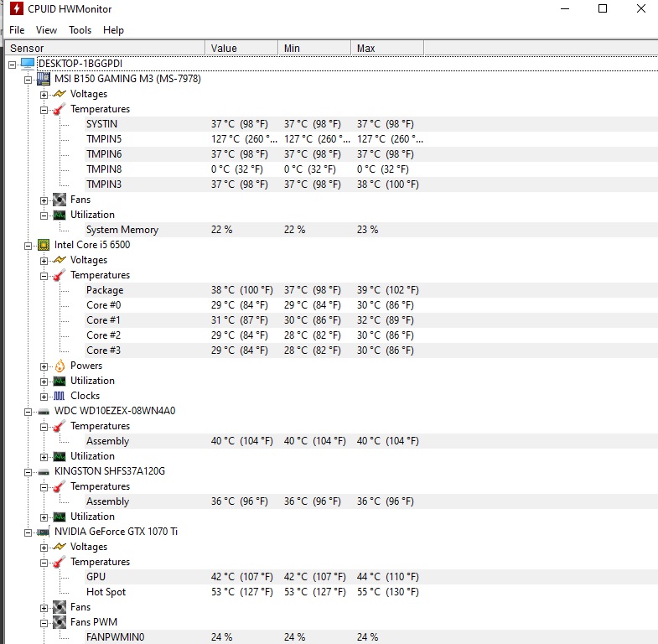The width and height of the screenshot is (658, 644).
Task: Click the Value column header
Action: click(x=241, y=49)
